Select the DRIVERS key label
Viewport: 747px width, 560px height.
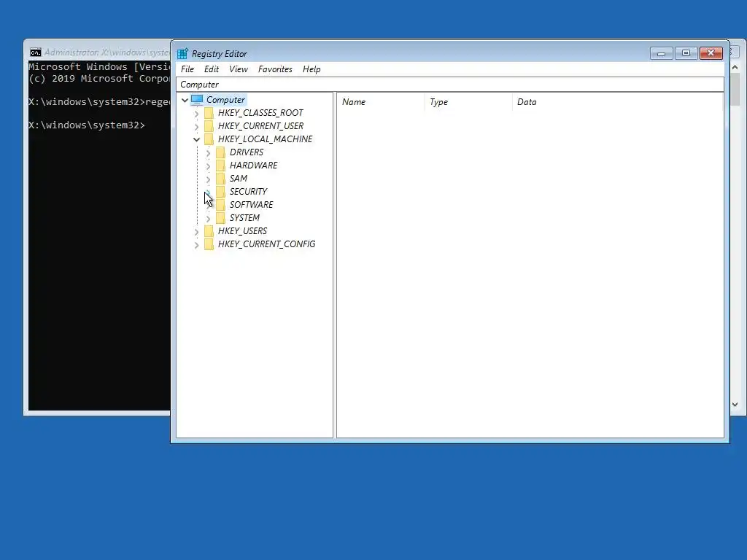click(x=247, y=152)
